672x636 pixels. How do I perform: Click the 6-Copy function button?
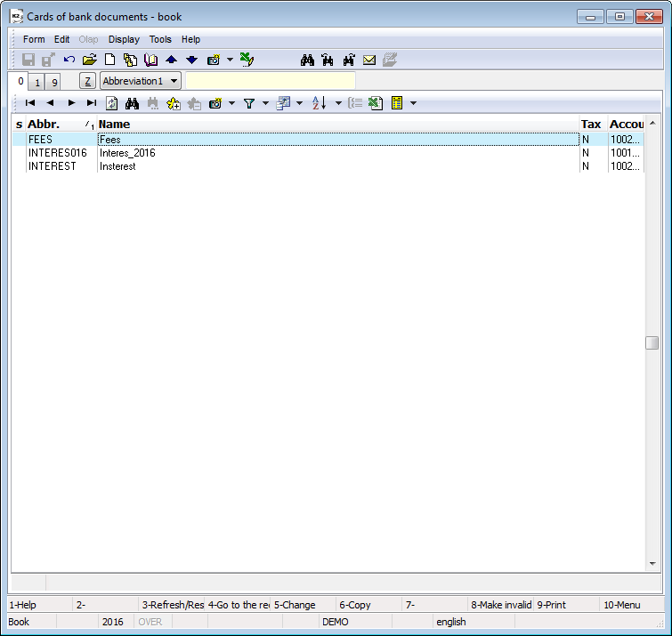tap(369, 605)
